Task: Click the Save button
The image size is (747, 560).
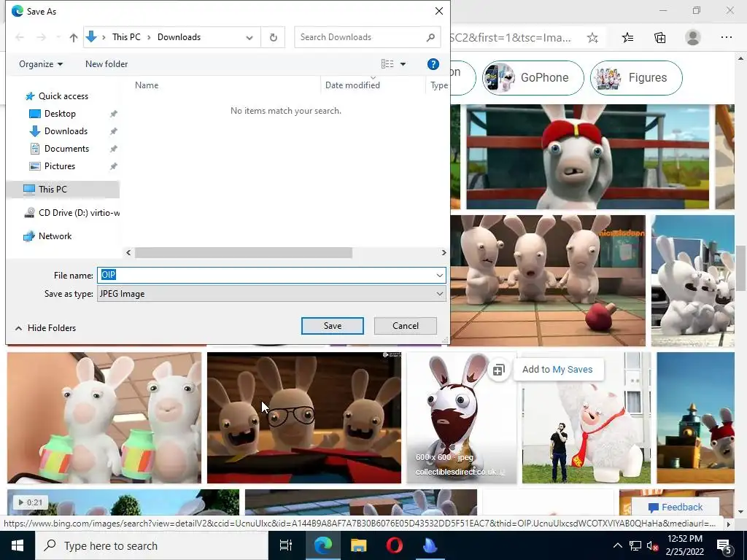Action: (333, 326)
